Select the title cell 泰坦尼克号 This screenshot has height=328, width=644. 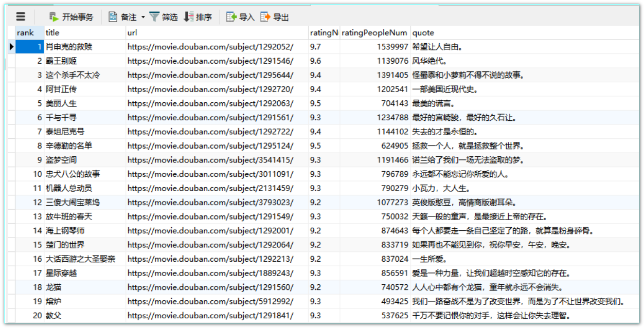(x=85, y=132)
